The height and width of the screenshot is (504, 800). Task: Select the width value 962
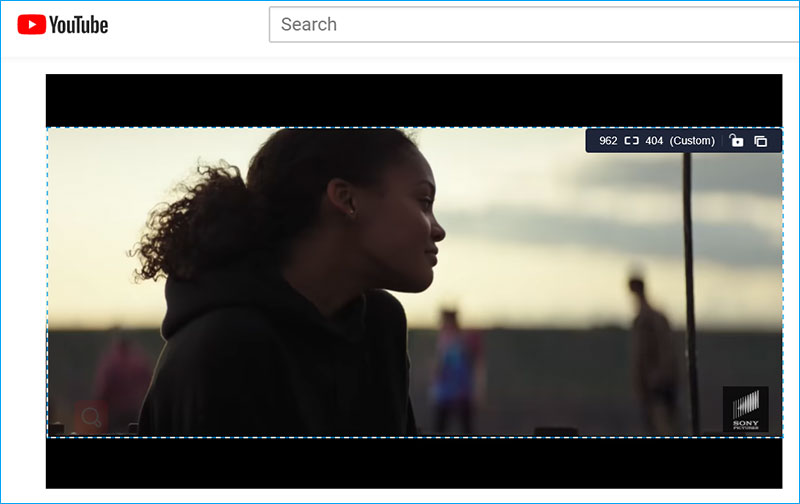tap(608, 141)
